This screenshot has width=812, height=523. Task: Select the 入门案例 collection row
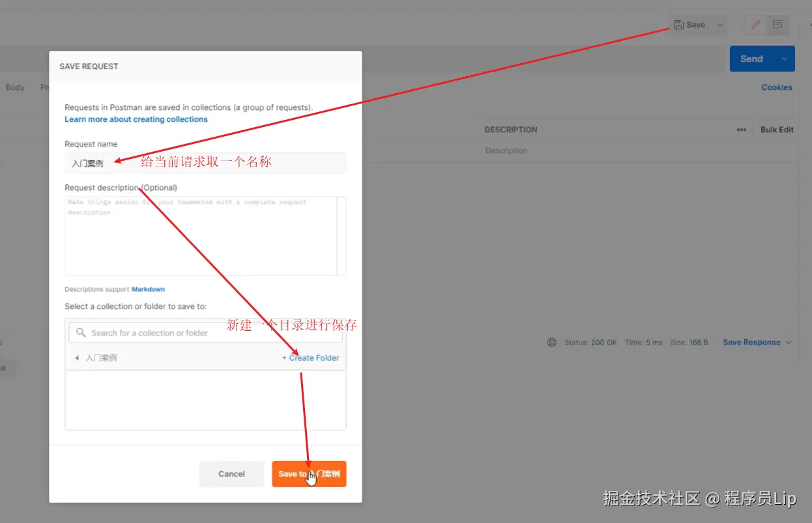click(205, 358)
